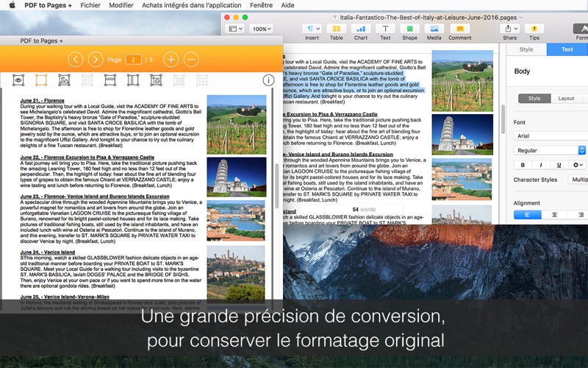
Task: Click the 'June 24, - Venice Island' heading
Action: point(48,252)
